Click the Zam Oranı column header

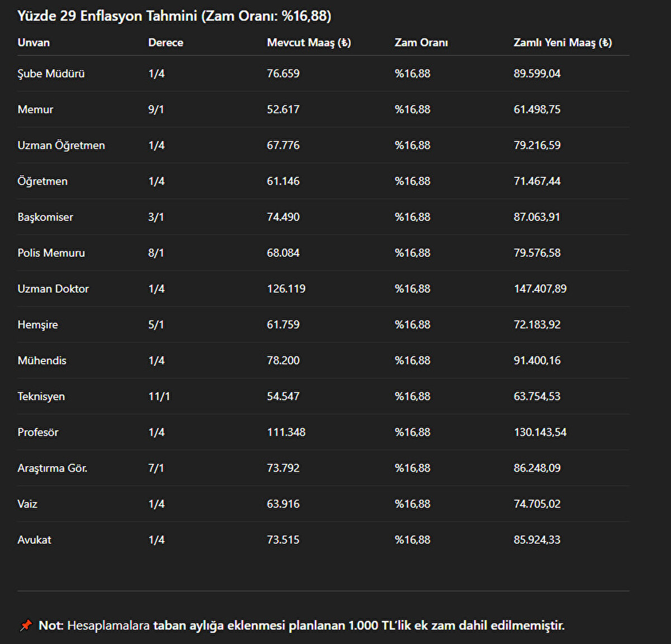[421, 43]
